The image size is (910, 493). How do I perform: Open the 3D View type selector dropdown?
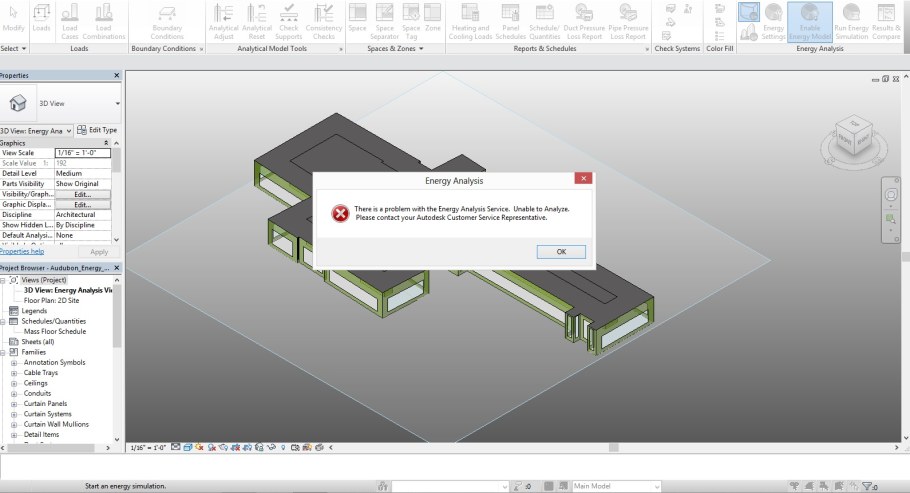[x=117, y=103]
